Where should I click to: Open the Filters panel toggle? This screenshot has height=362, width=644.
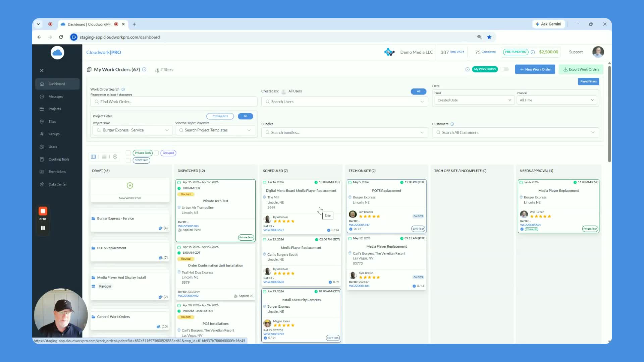(164, 70)
